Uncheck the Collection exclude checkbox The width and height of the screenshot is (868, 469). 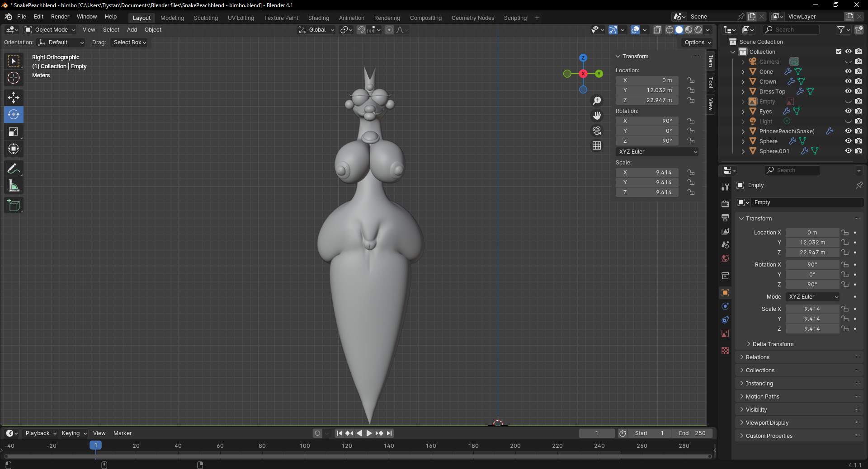(839, 52)
